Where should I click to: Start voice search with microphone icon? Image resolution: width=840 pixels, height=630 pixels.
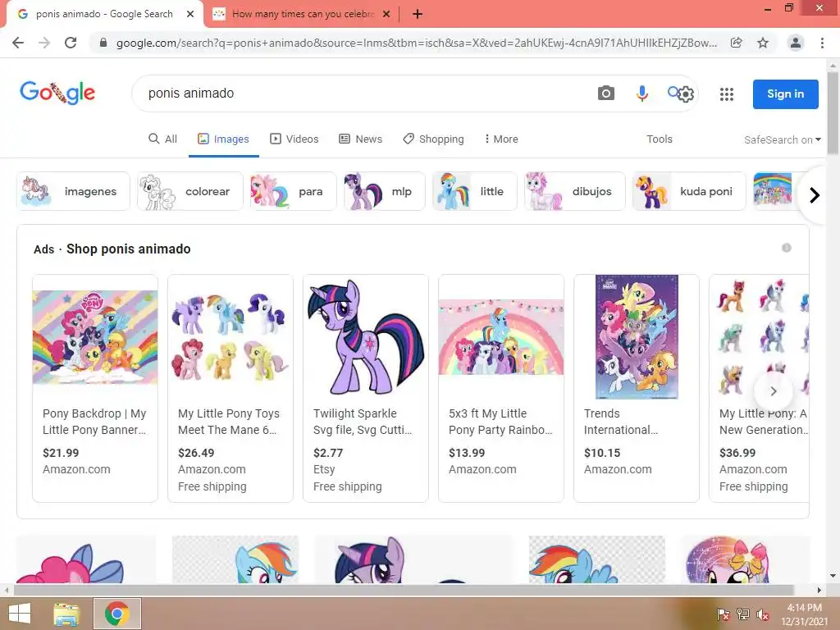click(x=641, y=94)
